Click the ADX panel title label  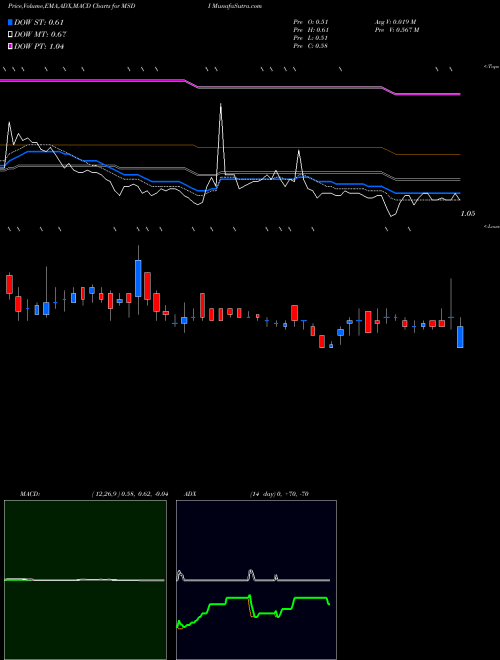[x=190, y=494]
